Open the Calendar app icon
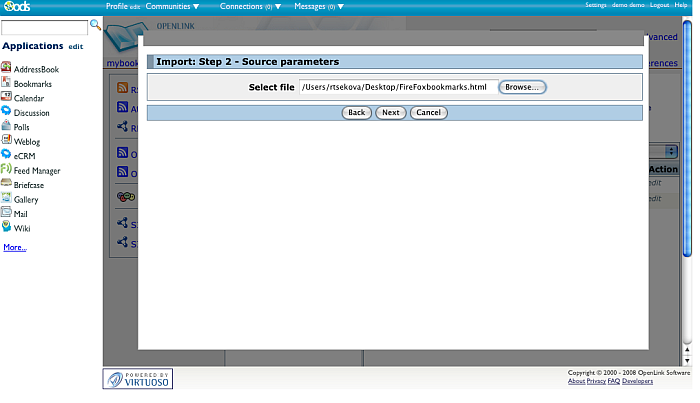Image resolution: width=700 pixels, height=403 pixels. [7, 98]
